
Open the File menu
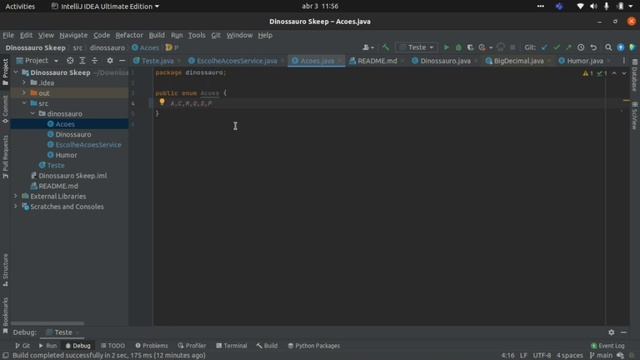(8, 35)
